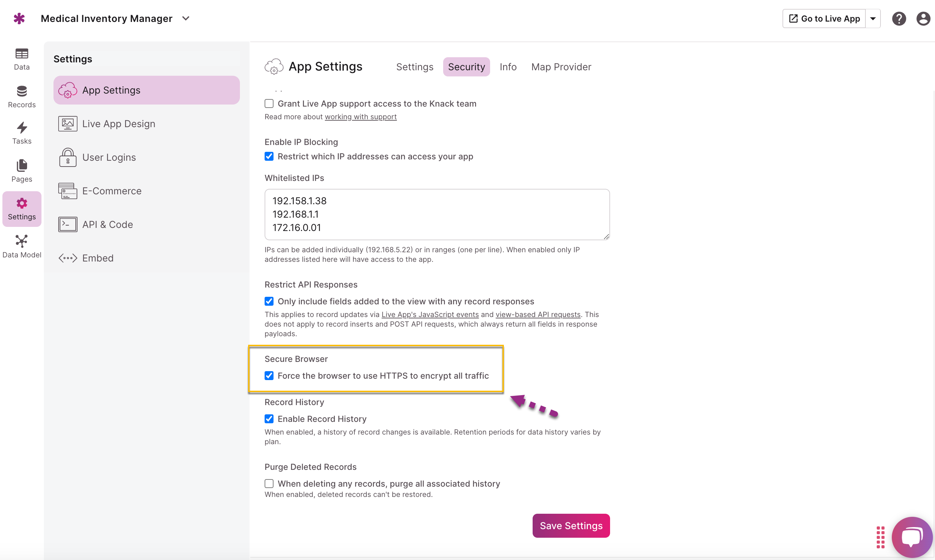Open the chat support bubble
Screen dimensions: 935x560
(912, 537)
